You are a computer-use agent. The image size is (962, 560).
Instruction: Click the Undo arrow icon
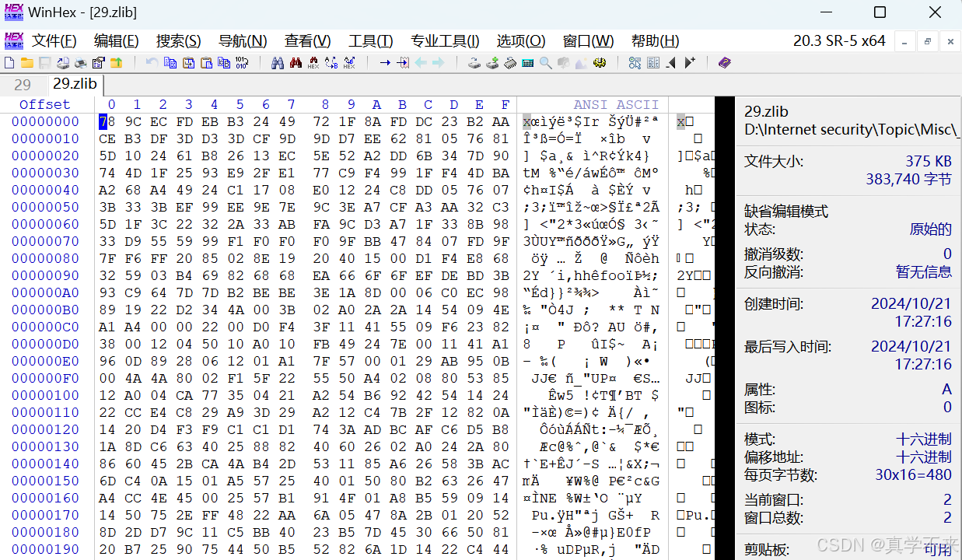[x=153, y=63]
